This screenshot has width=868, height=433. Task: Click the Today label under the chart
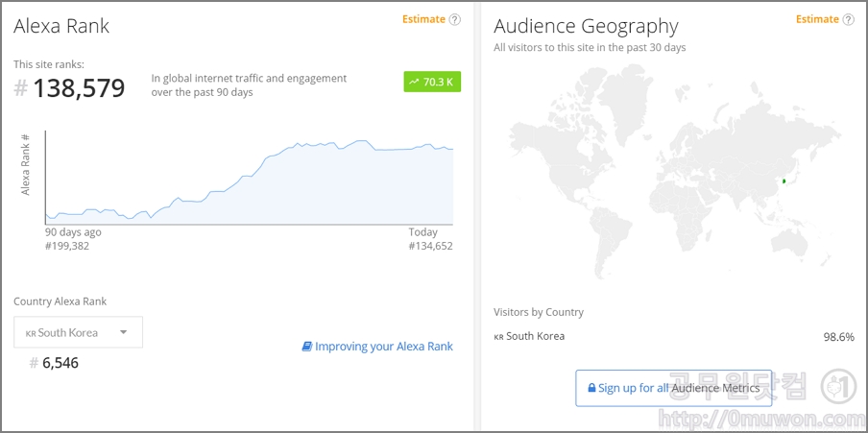pyautogui.click(x=422, y=232)
